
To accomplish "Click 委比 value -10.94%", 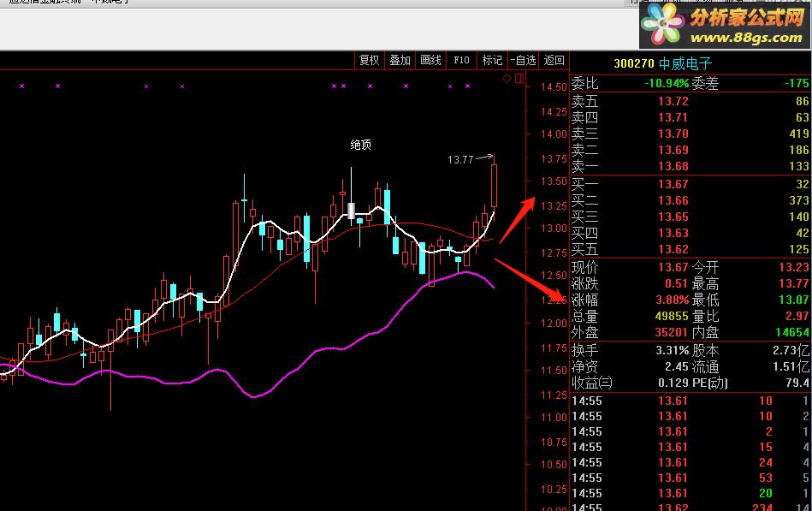I will click(667, 83).
